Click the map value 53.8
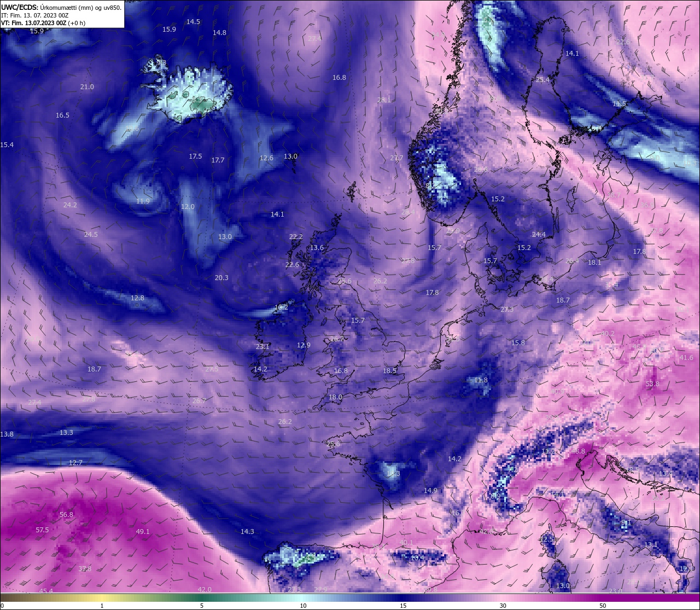The height and width of the screenshot is (610, 700). pos(652,384)
